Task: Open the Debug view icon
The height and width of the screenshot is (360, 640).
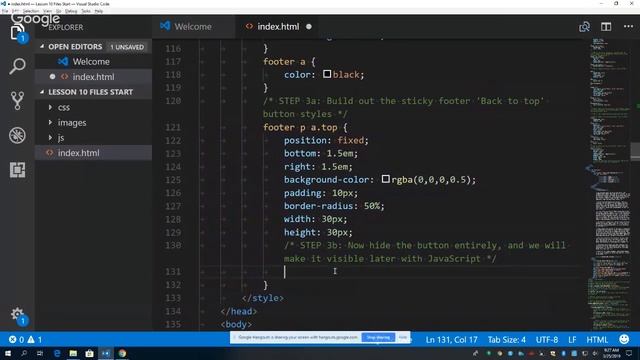Action: point(17,135)
